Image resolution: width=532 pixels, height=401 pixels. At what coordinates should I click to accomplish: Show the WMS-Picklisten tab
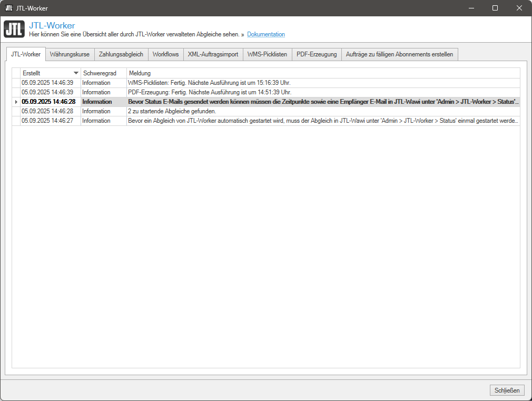(x=267, y=54)
